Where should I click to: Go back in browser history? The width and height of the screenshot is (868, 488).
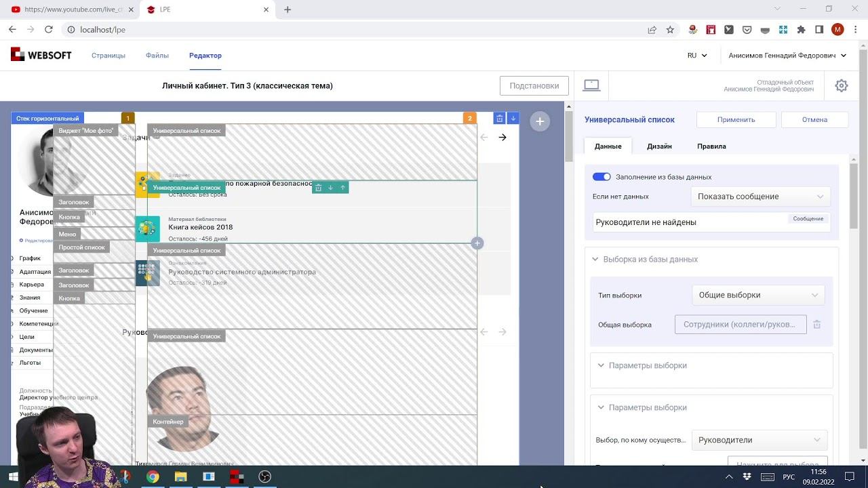(12, 30)
